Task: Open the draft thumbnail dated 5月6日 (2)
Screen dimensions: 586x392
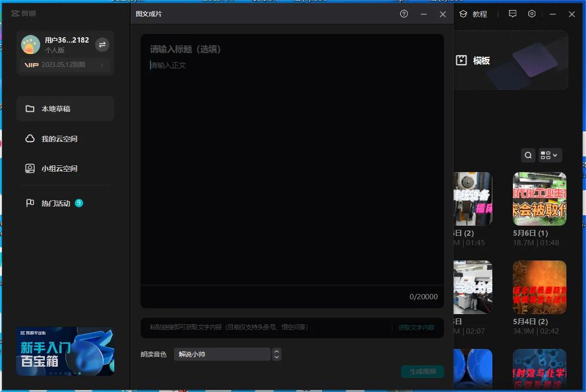Action: 473,199
